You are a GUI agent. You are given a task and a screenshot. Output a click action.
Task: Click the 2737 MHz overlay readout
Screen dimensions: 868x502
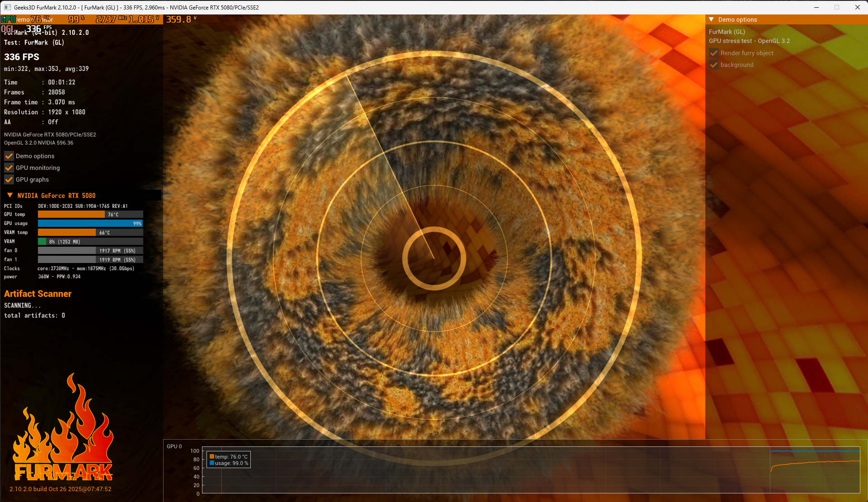coord(112,19)
